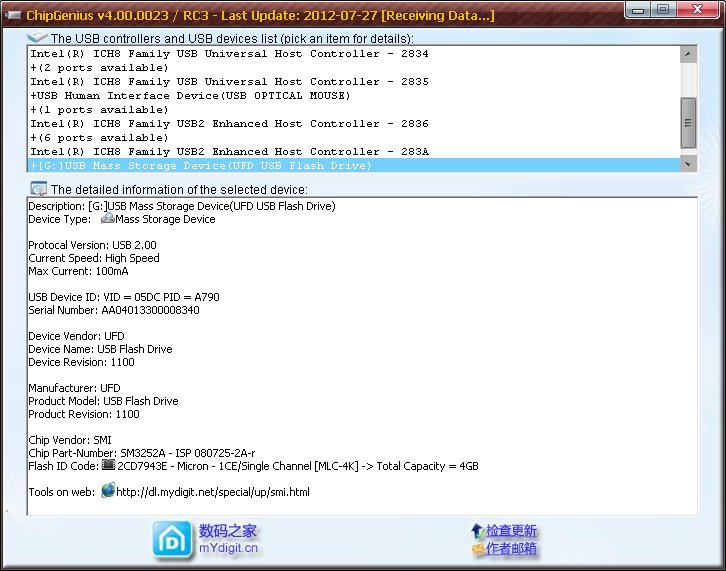Screen dimensions: 726x571
Task: Maximize the ChipGenius window
Action: coord(663,10)
